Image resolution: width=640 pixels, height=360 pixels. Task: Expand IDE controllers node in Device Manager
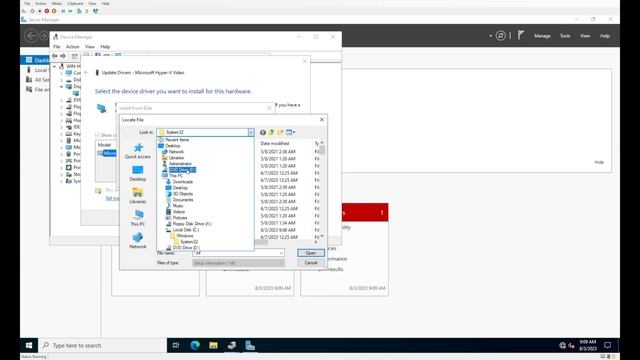pyautogui.click(x=62, y=127)
